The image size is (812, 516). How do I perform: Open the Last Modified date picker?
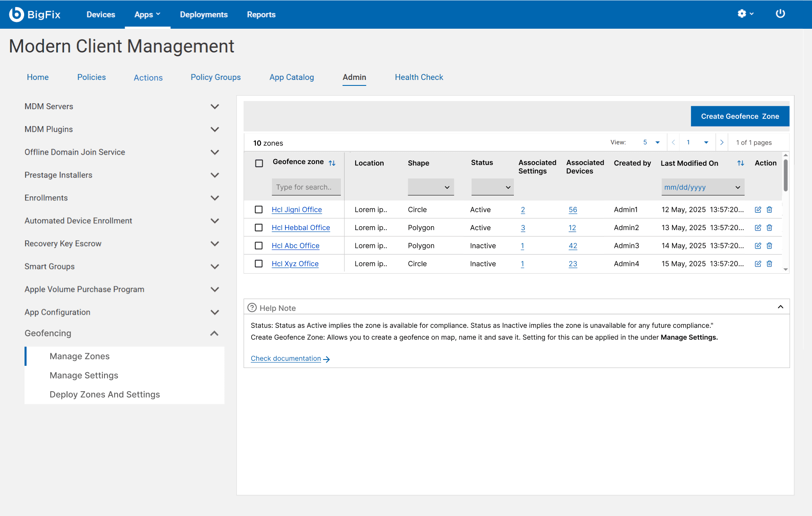point(703,187)
